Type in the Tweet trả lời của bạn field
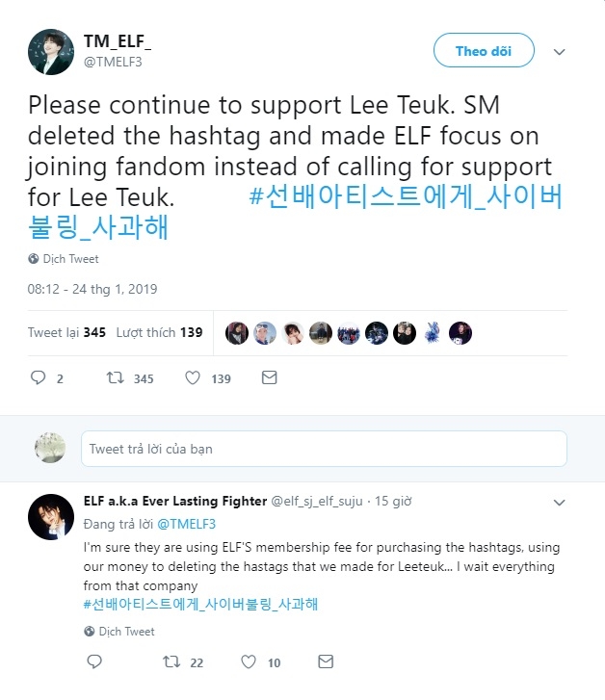 [x=324, y=449]
